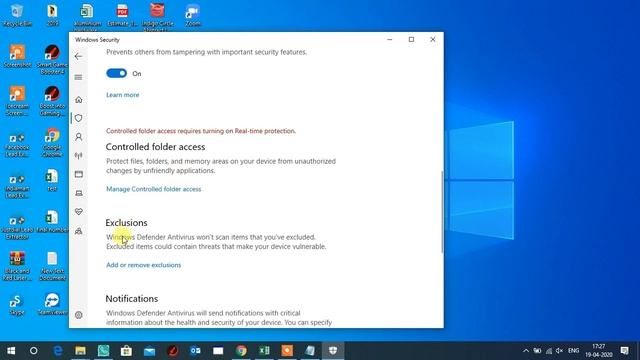Select the Black and Red Laser archive icon
640x360 pixels.
pyautogui.click(x=17, y=266)
